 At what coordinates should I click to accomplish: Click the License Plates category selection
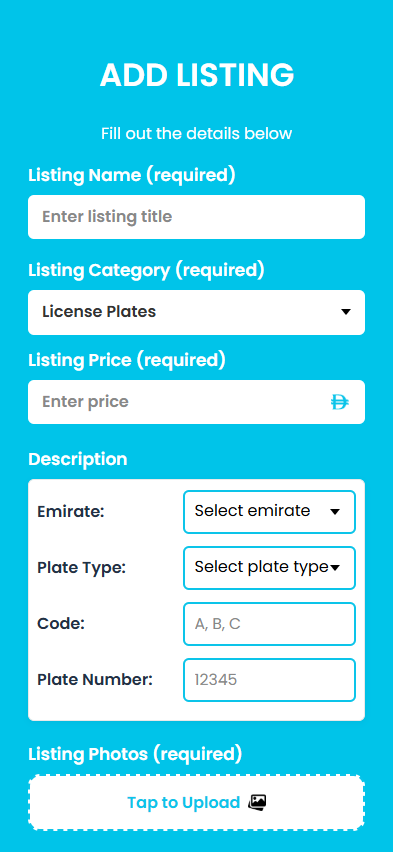tap(196, 312)
